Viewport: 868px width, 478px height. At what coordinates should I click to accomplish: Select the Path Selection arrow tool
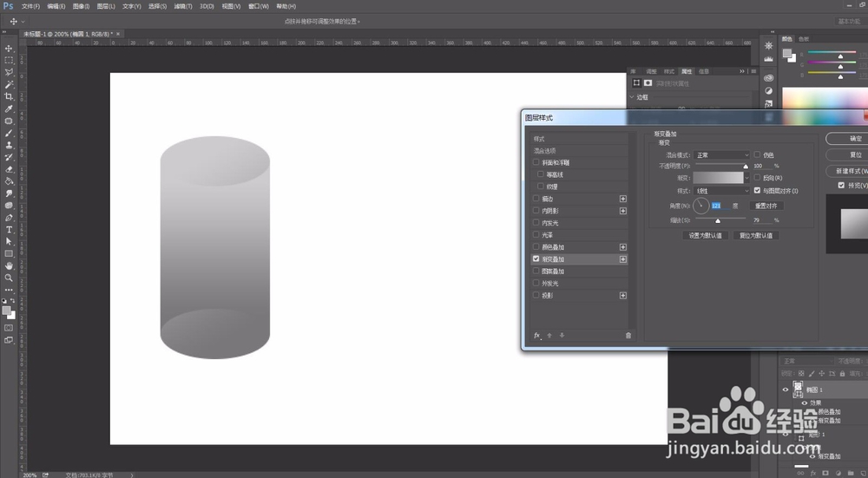pos(9,242)
